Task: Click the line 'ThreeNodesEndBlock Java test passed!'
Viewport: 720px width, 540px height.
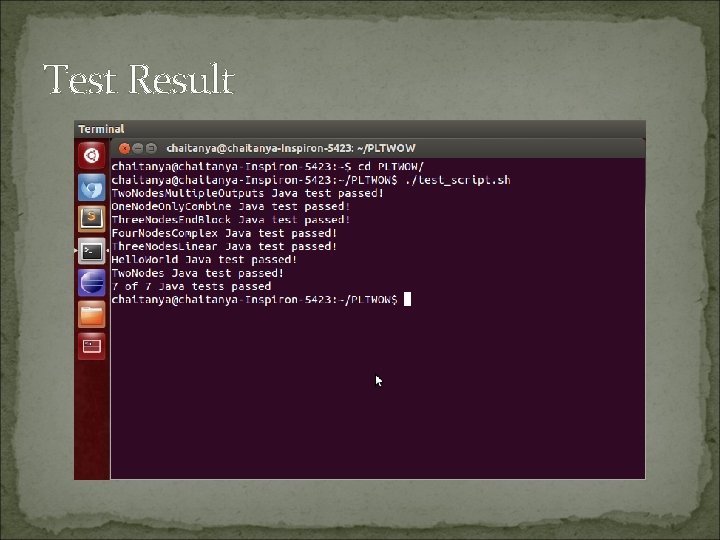Action: click(x=231, y=220)
